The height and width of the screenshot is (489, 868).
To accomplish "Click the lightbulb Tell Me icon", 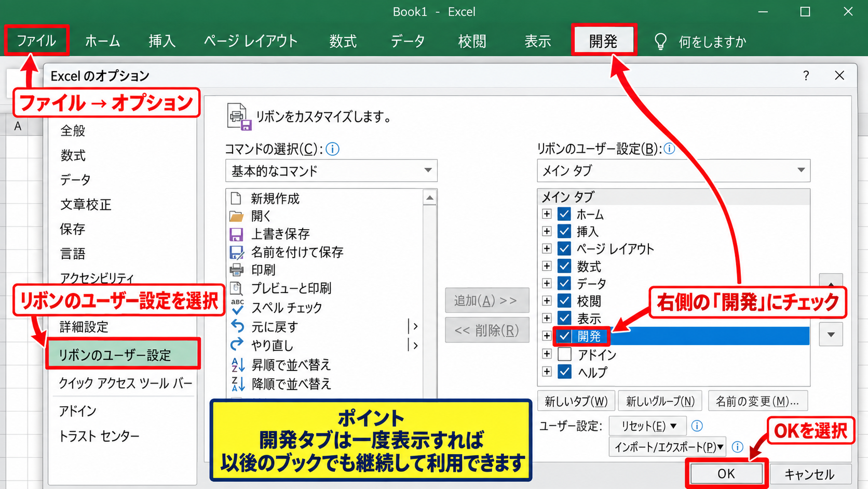I will pos(660,41).
